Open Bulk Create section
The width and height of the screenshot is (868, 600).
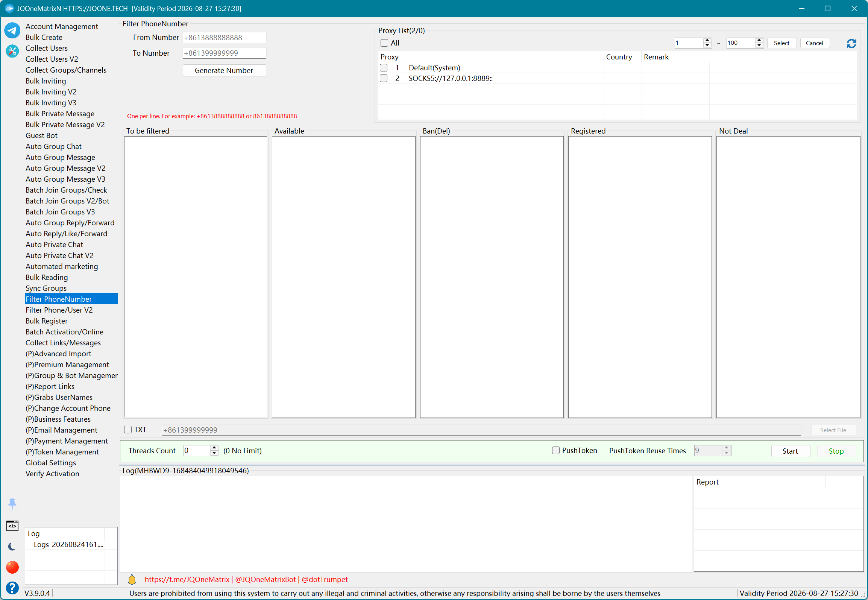tap(44, 37)
